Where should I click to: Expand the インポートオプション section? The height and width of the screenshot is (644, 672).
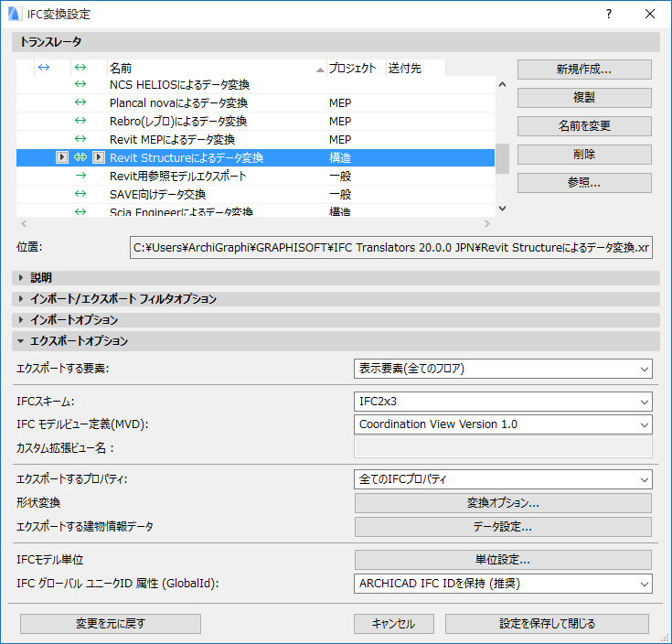pos(336,320)
